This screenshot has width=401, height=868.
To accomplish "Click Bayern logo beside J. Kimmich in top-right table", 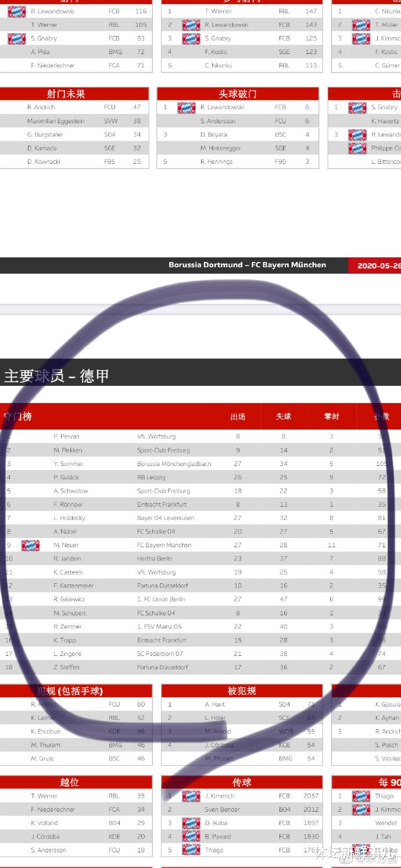I will tap(361, 38).
